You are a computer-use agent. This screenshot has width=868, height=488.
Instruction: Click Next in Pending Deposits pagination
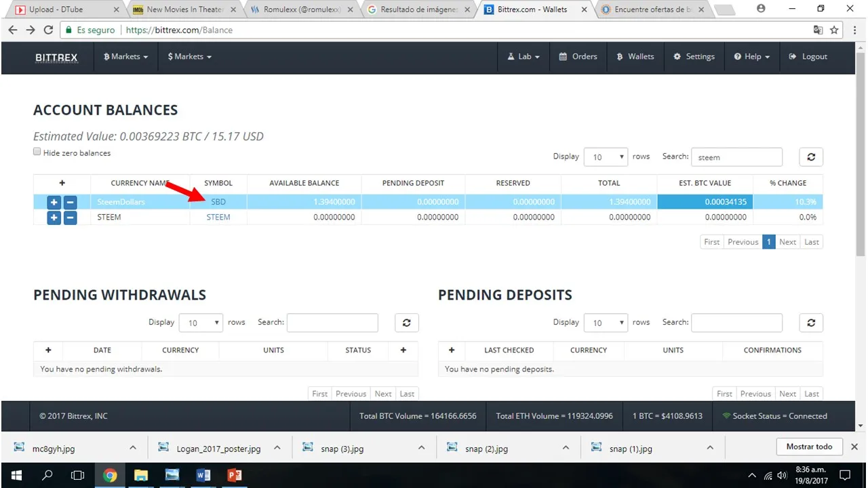point(788,394)
